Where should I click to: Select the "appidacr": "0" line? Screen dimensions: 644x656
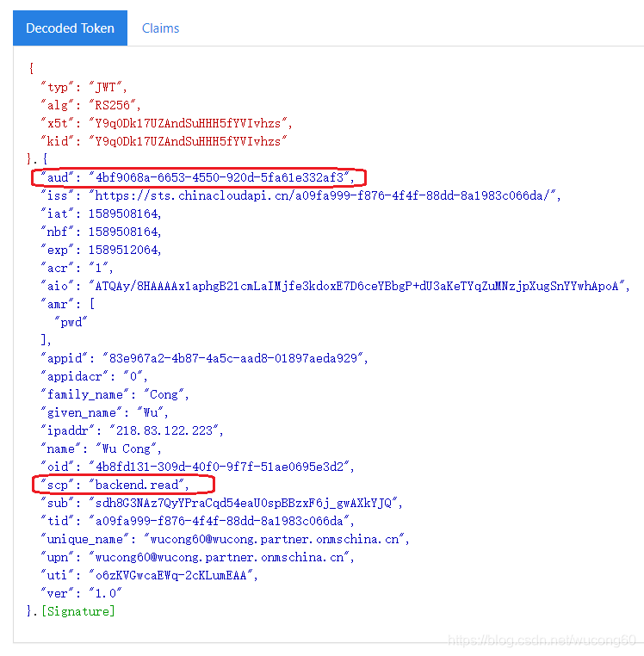94,376
